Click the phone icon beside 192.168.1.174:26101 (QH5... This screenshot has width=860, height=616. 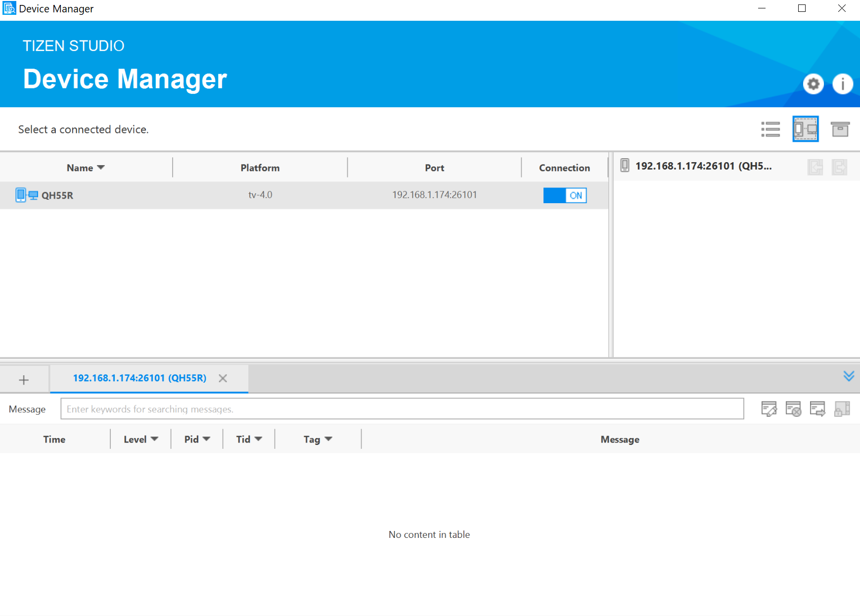click(x=625, y=166)
